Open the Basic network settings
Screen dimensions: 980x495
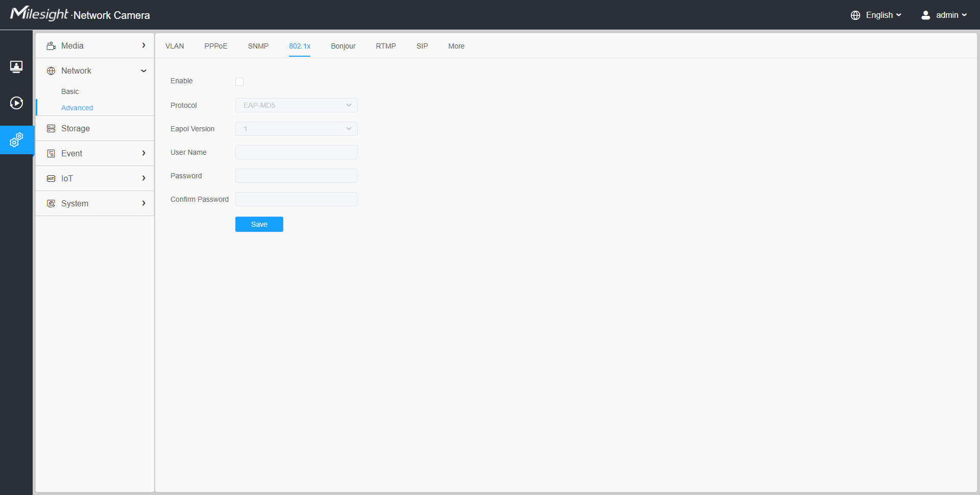70,91
